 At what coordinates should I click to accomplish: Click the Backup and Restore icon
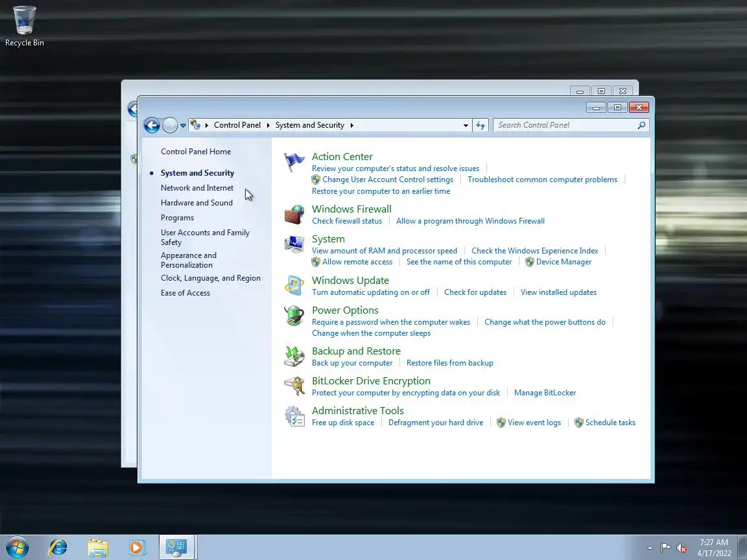point(294,356)
